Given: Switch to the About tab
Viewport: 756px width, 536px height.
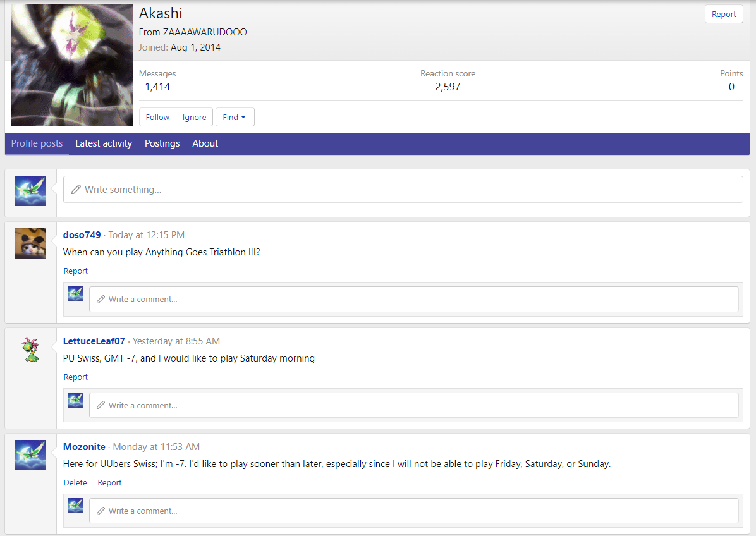Looking at the screenshot, I should click(205, 143).
